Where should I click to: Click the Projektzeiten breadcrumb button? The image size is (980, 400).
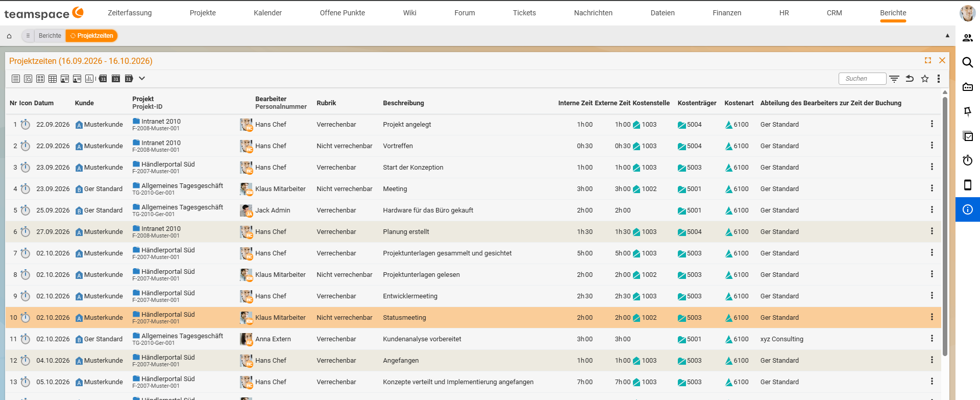92,36
